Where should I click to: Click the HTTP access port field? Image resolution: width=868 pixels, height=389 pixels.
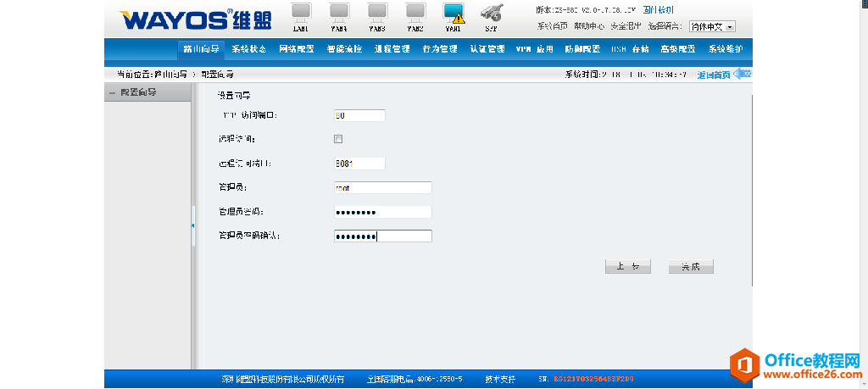pyautogui.click(x=359, y=115)
